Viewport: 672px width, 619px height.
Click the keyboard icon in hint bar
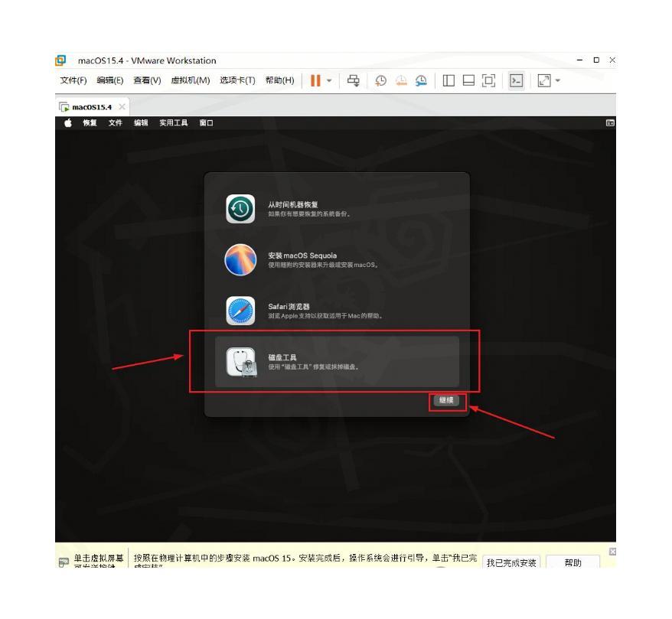click(x=64, y=562)
